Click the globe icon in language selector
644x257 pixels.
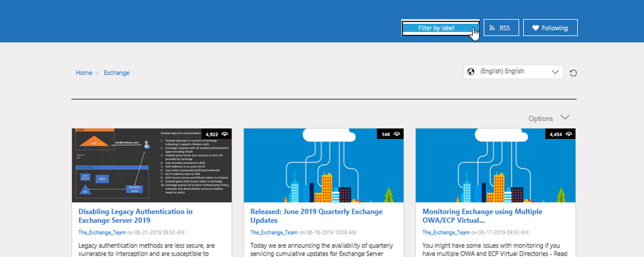click(471, 72)
